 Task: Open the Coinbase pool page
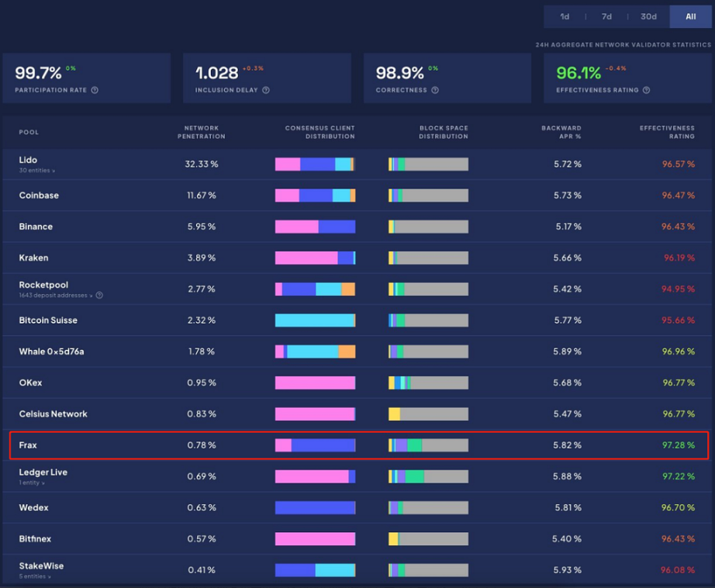(39, 195)
